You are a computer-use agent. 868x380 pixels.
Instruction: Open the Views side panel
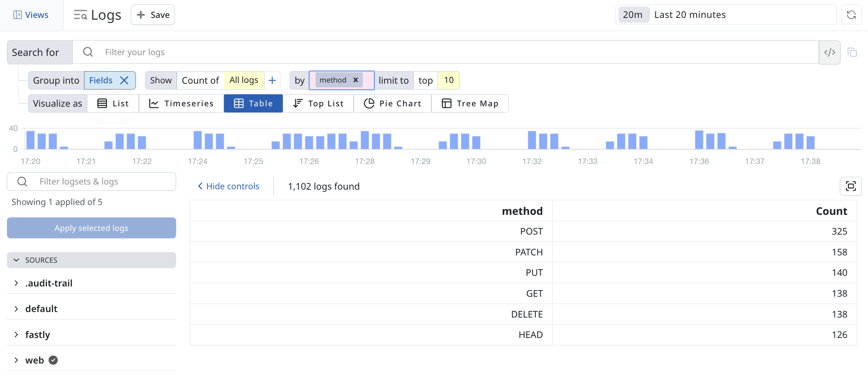point(31,15)
